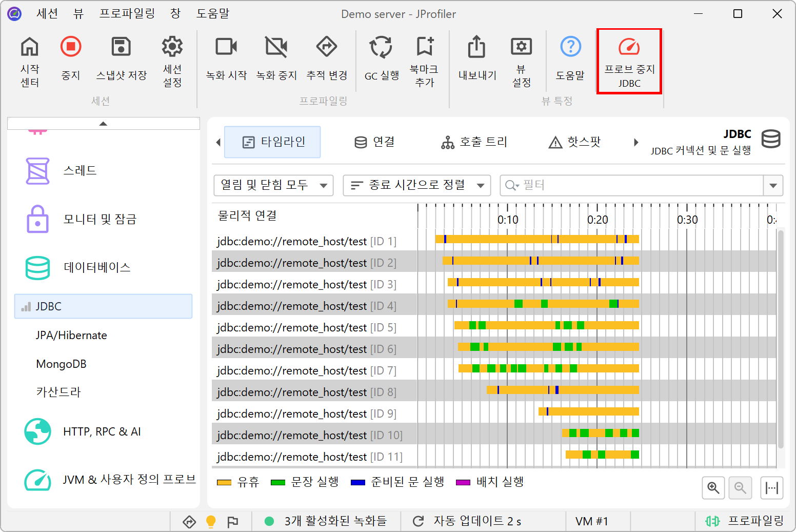796x532 pixels.
Task: Click the Export icon in toolbar
Action: click(476, 47)
